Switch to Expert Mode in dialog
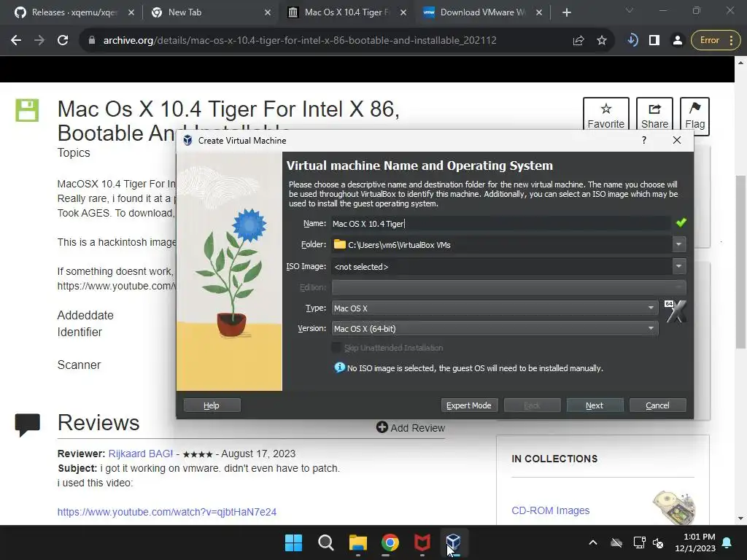The height and width of the screenshot is (560, 747). coord(469,405)
